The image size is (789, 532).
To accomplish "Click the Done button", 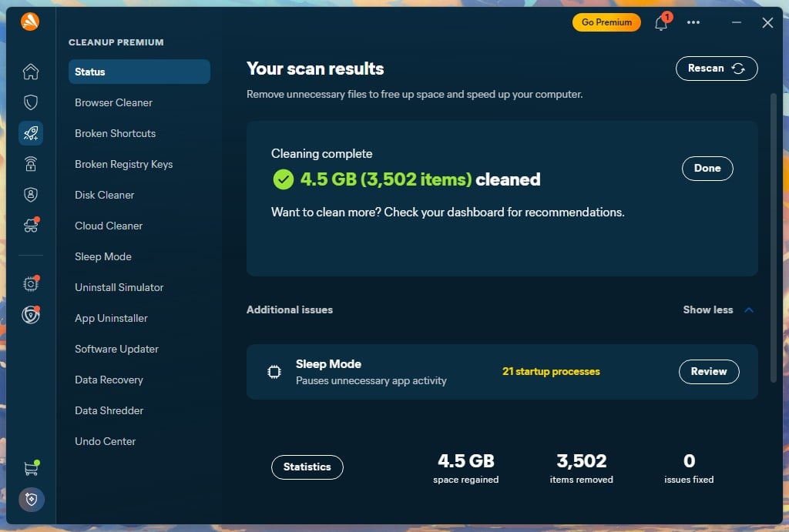I will click(707, 169).
